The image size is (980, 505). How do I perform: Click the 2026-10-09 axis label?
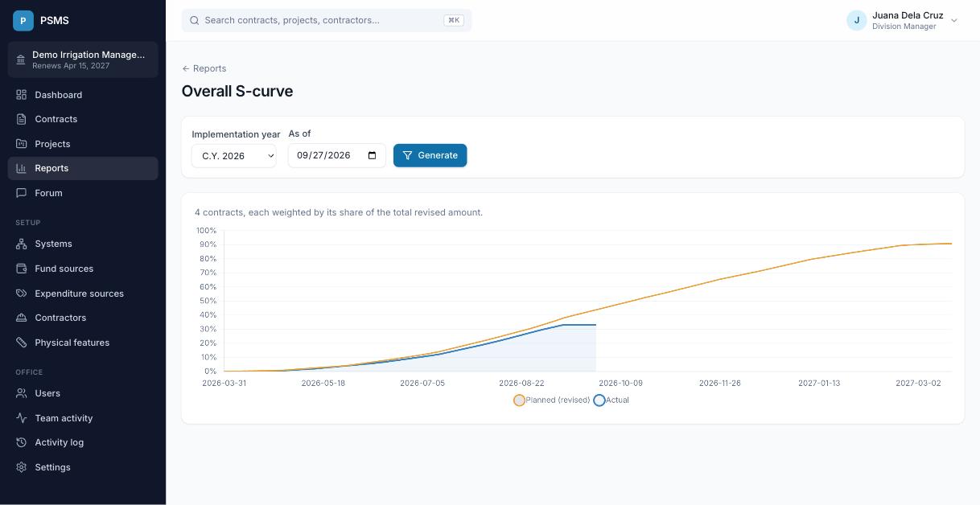(620, 384)
